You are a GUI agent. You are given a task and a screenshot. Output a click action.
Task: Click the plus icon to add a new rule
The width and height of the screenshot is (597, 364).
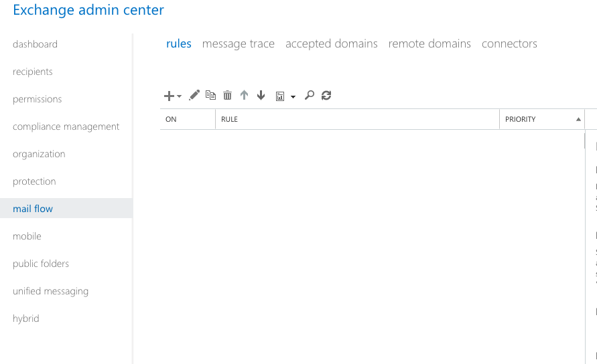169,96
